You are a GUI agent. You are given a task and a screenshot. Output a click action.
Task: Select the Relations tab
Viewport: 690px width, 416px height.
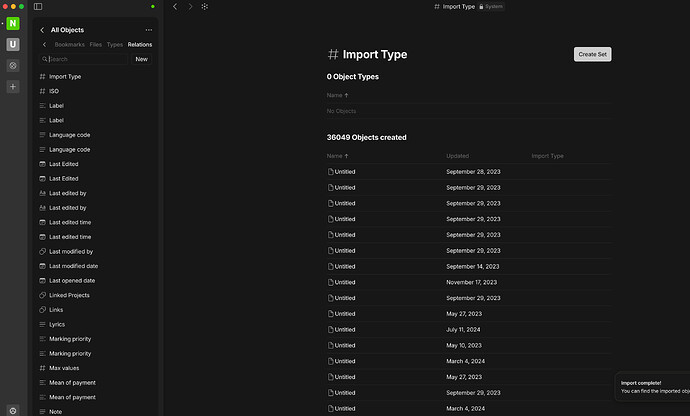[x=140, y=44]
